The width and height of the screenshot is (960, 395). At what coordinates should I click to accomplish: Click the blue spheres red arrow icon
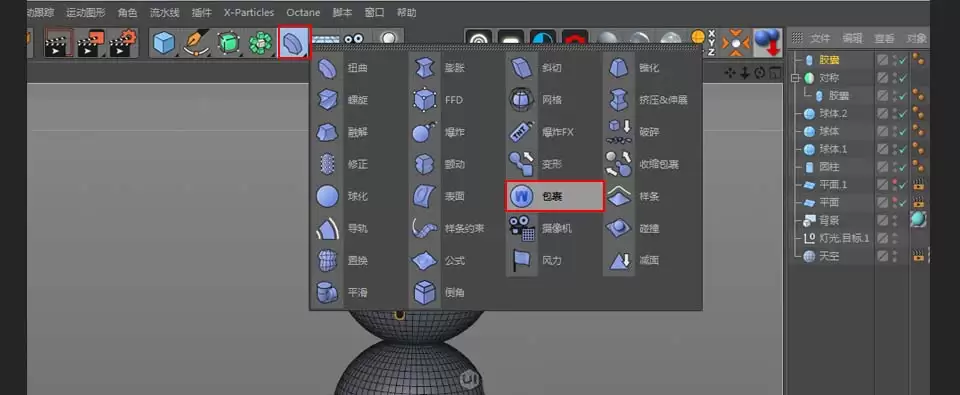[x=768, y=43]
